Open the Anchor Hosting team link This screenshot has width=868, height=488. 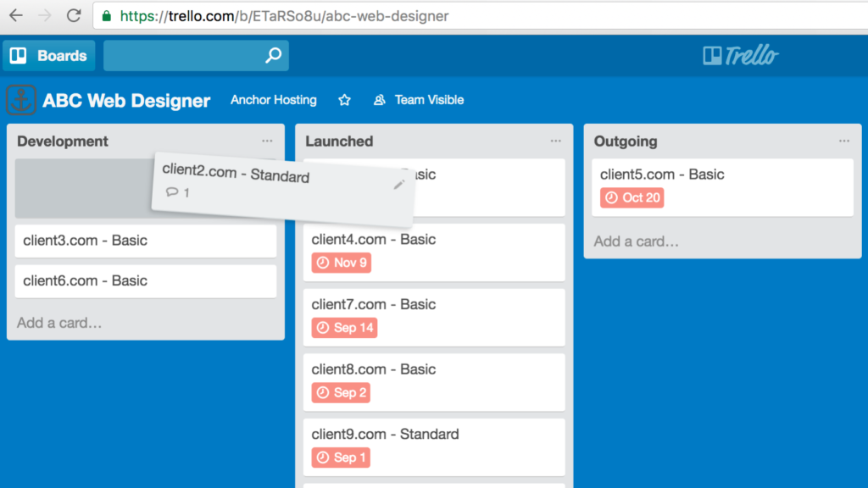[x=273, y=100]
